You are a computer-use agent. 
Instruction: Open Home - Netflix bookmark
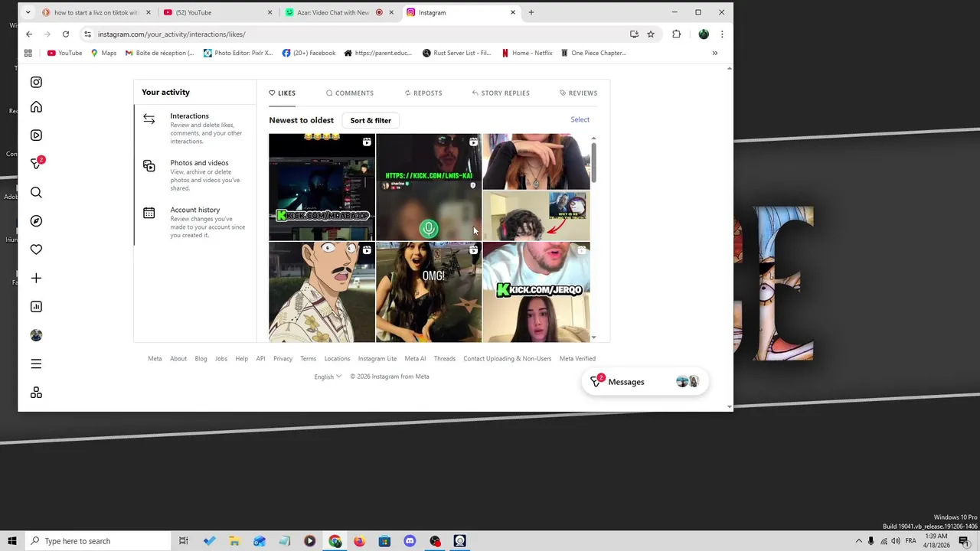pyautogui.click(x=527, y=53)
